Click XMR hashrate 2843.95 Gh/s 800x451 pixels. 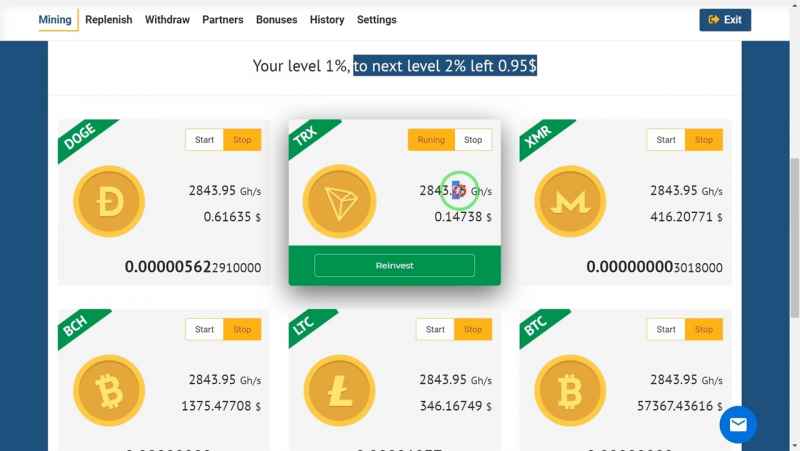click(686, 191)
